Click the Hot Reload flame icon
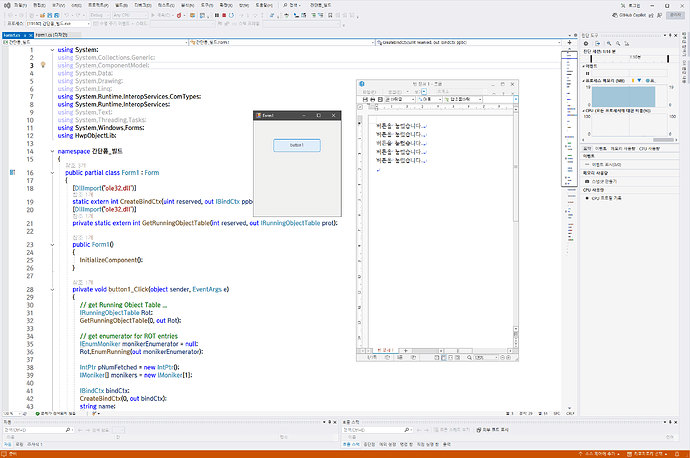The height and width of the screenshot is (458, 690). click(179, 15)
